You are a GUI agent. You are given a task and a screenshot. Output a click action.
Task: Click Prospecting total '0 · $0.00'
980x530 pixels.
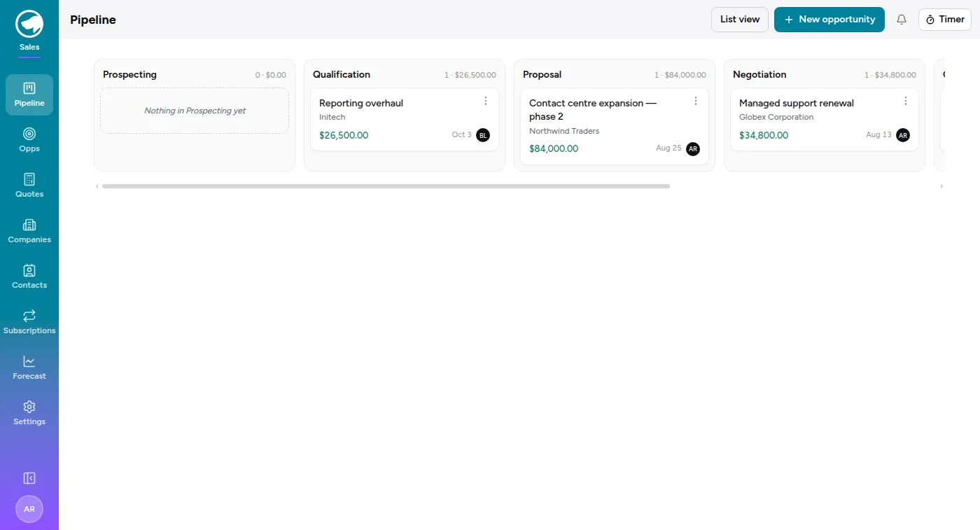271,75
